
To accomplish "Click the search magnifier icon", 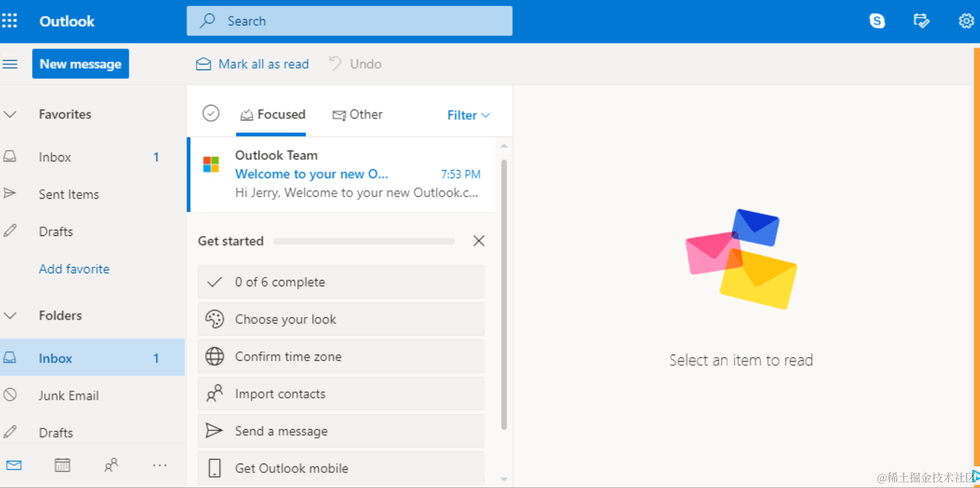I will [x=207, y=20].
